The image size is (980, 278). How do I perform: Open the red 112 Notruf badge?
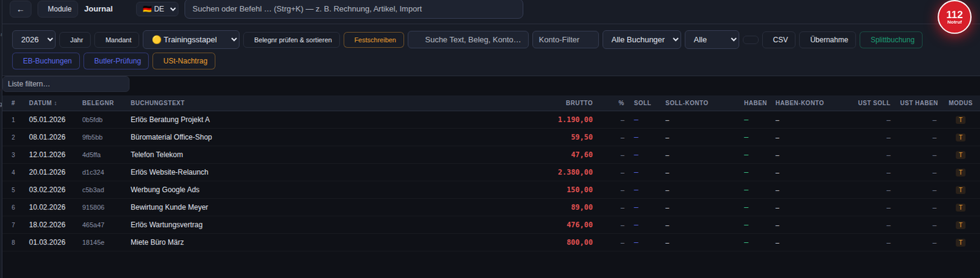tap(953, 18)
